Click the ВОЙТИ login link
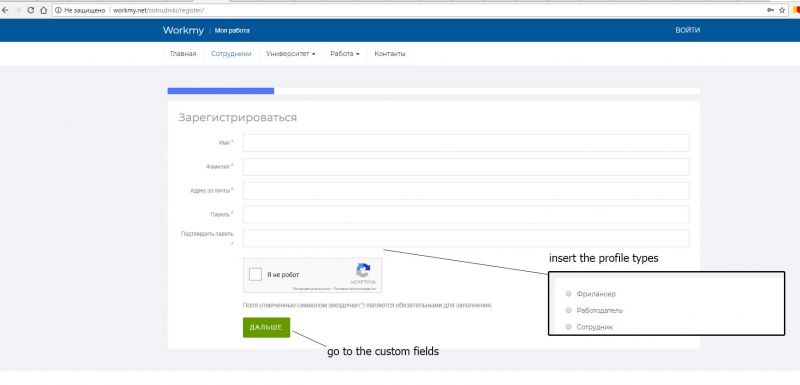The image size is (800, 385). click(x=687, y=31)
